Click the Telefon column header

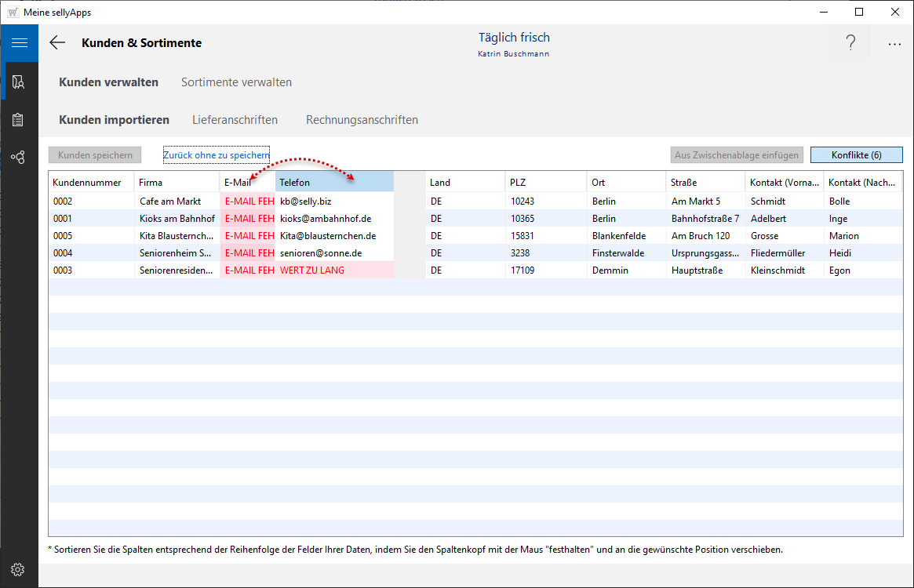(x=334, y=182)
